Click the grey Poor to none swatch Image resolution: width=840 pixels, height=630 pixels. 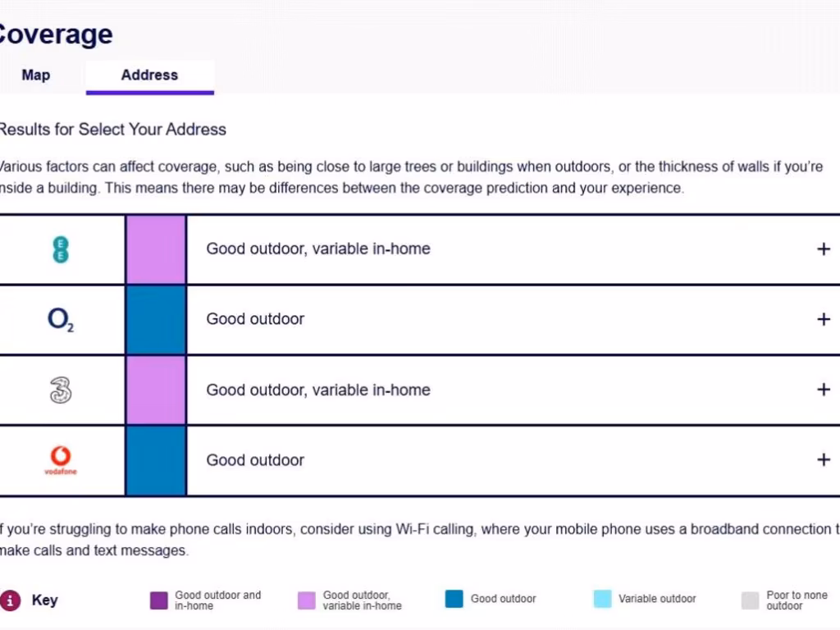pyautogui.click(x=750, y=600)
